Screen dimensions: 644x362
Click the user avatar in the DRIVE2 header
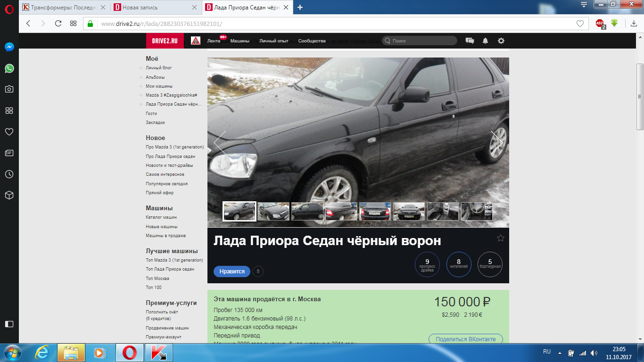[195, 41]
